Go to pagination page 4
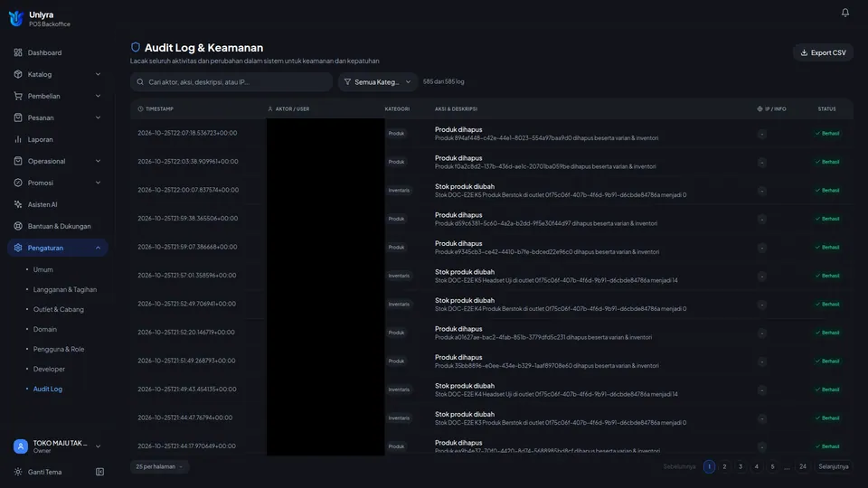Screen dimensions: 868x488 click(756, 466)
